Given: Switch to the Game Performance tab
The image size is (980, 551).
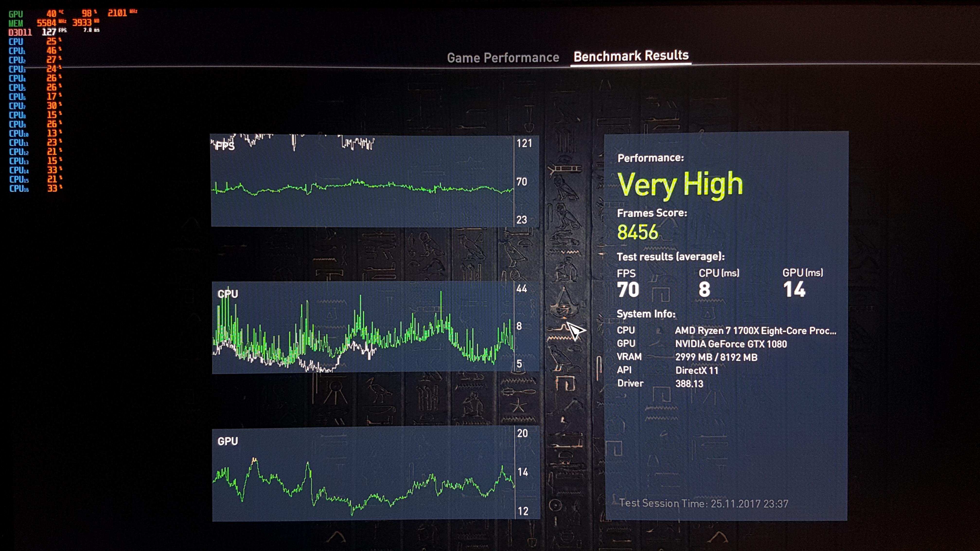Looking at the screenshot, I should click(503, 58).
